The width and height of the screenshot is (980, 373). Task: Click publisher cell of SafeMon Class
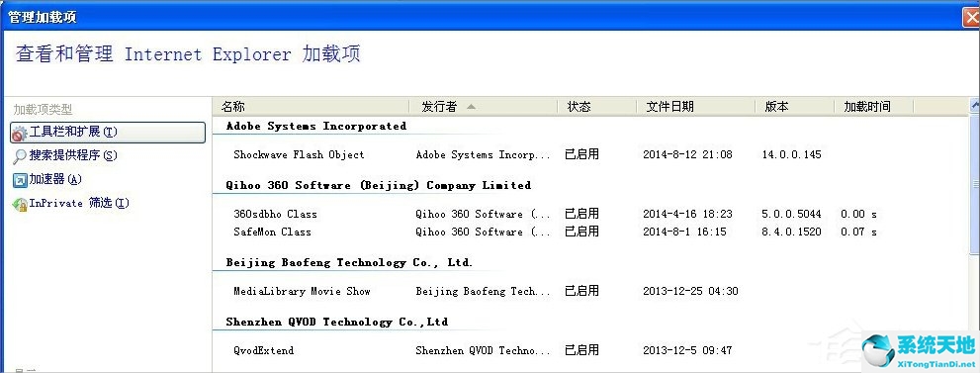coord(484,232)
